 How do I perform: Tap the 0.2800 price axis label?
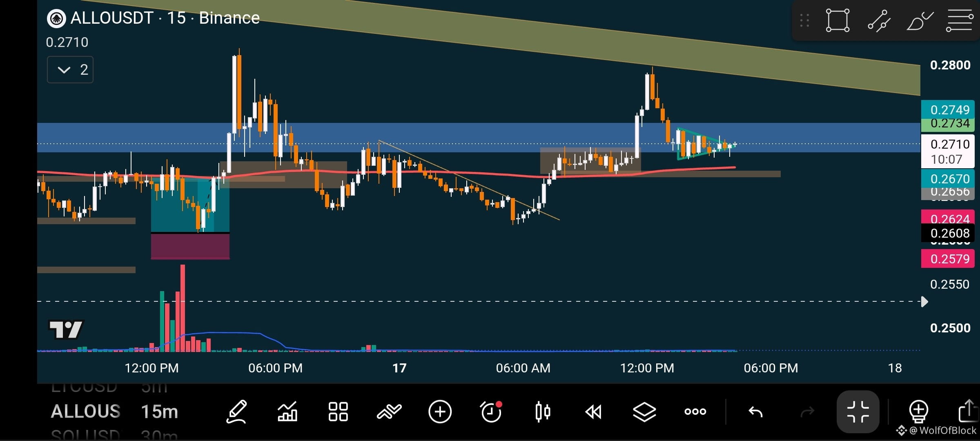pos(950,65)
